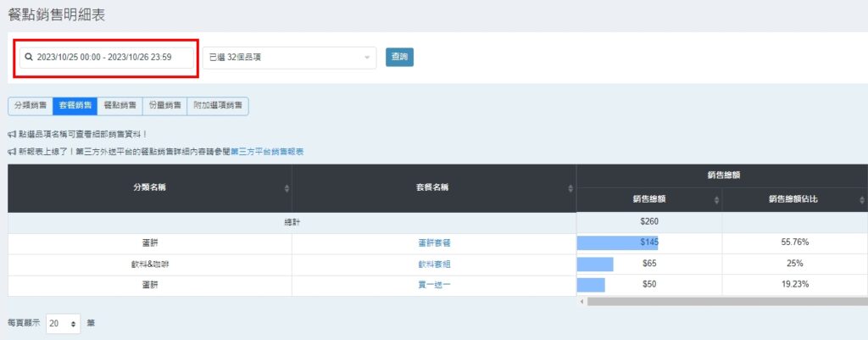Image resolution: width=868 pixels, height=340 pixels.
Task: Sort by 銷售總額佔比 column sort arrows
Action: coord(862,200)
